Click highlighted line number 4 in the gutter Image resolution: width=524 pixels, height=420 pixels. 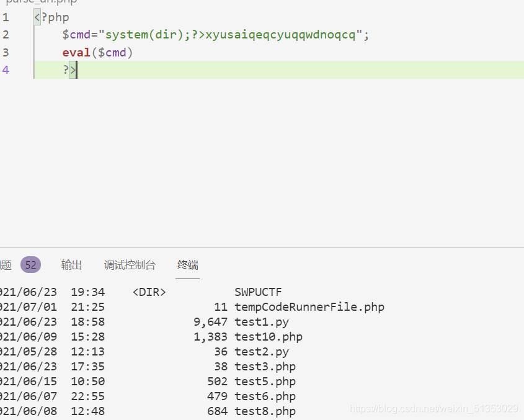tap(6, 70)
